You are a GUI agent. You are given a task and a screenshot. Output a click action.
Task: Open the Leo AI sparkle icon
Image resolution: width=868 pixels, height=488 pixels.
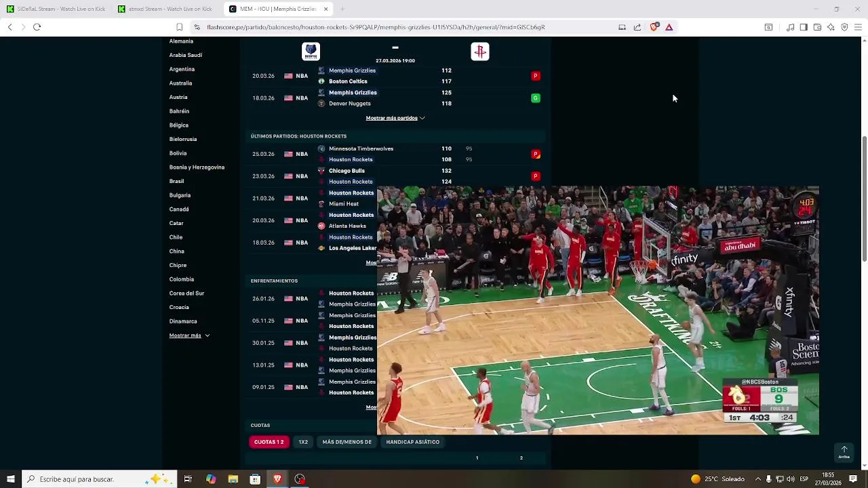pos(831,27)
